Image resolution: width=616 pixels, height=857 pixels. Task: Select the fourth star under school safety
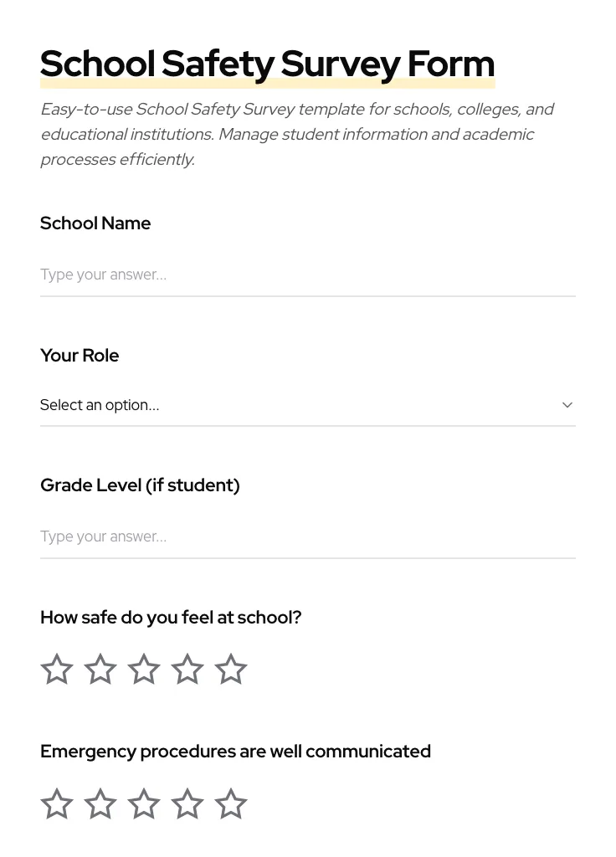(x=187, y=669)
